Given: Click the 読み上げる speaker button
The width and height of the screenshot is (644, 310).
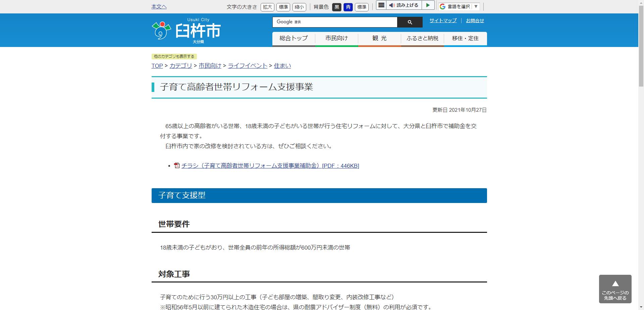Looking at the screenshot, I should tap(404, 5).
